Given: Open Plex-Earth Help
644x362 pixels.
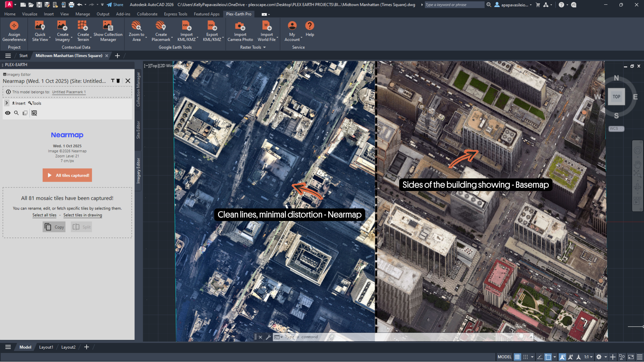Looking at the screenshot, I should point(310,29).
